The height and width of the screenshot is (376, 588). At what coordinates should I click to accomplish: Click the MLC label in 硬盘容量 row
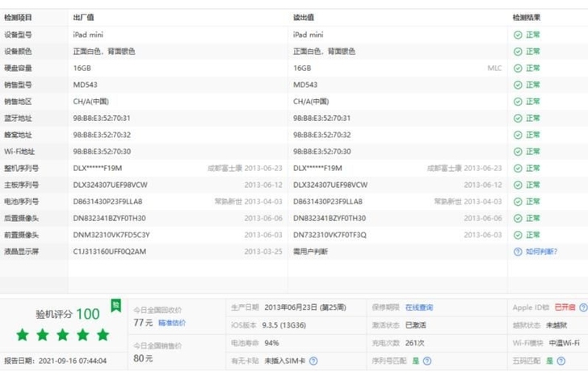[494, 68]
